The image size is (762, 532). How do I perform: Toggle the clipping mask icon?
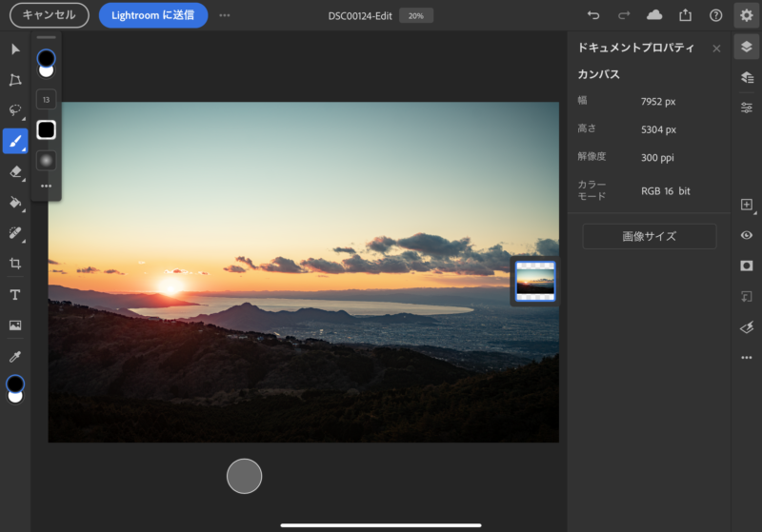coord(747,296)
